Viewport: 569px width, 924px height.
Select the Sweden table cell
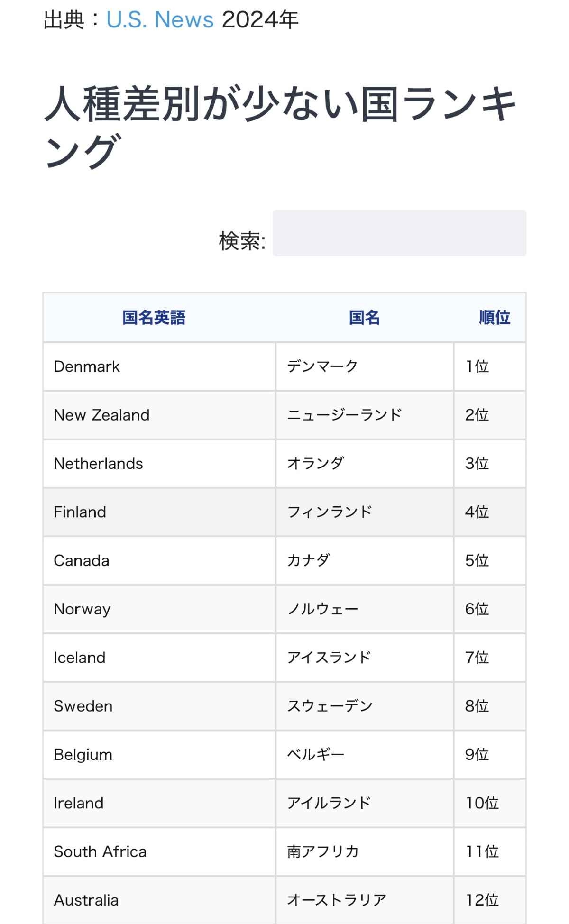click(83, 706)
